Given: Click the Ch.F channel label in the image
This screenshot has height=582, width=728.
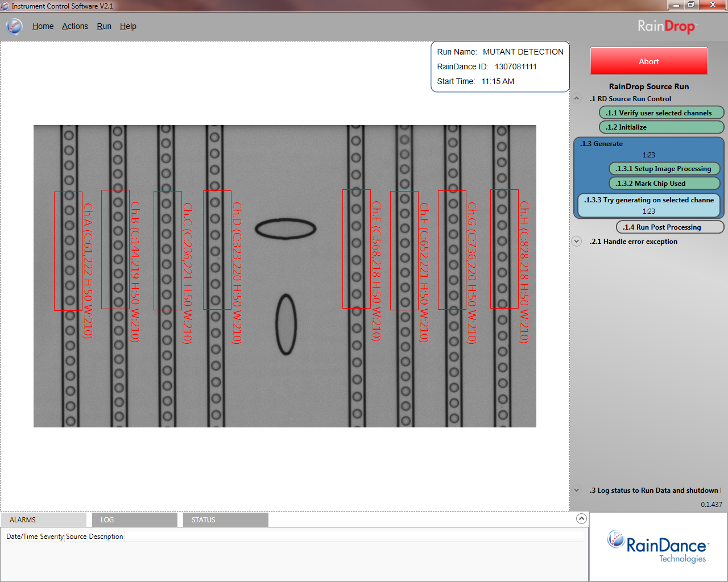Looking at the screenshot, I should (424, 272).
